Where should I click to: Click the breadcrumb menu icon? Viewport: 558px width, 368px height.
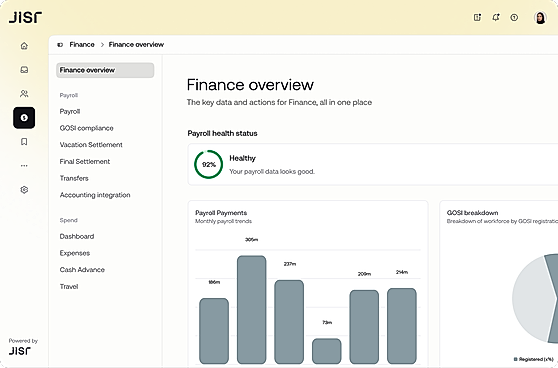tap(60, 44)
